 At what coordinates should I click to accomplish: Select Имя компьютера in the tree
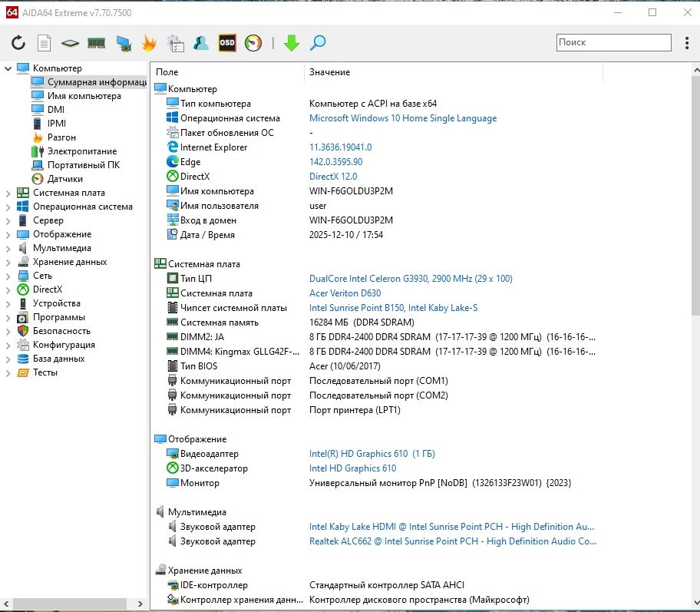(84, 96)
